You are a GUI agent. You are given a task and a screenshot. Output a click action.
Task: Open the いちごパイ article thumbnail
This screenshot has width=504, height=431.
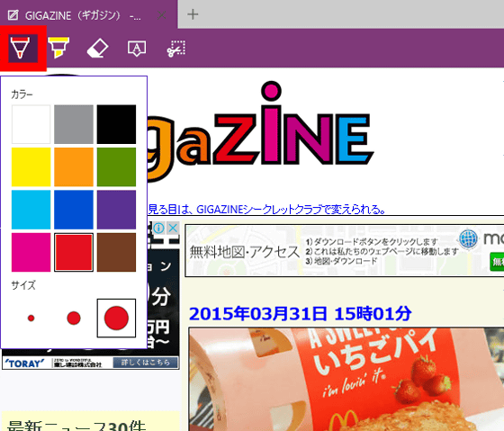[346, 379]
